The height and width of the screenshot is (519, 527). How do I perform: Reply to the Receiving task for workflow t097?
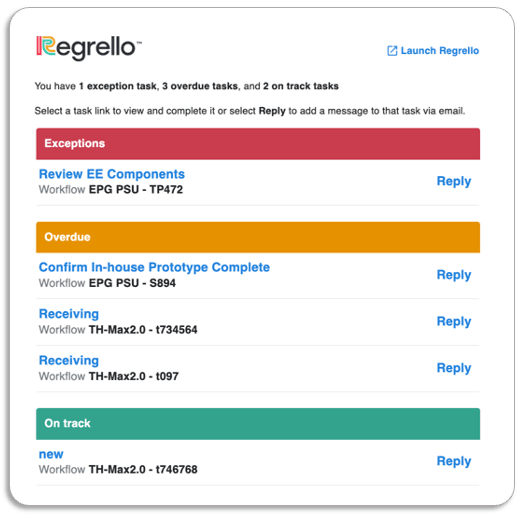(x=454, y=368)
